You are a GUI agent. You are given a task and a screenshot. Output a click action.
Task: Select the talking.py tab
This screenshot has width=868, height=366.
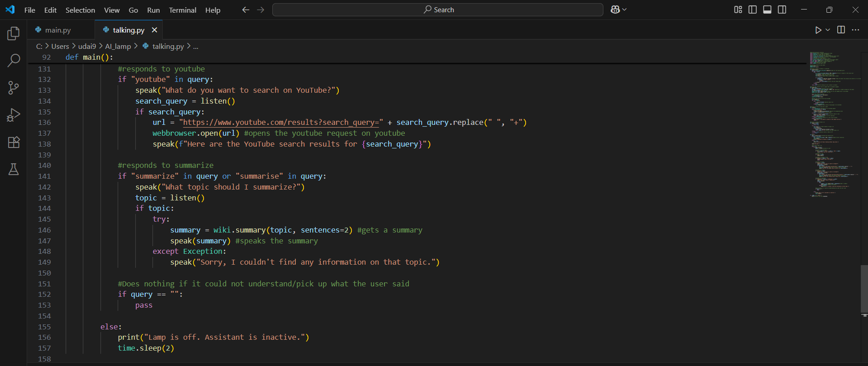tap(128, 30)
